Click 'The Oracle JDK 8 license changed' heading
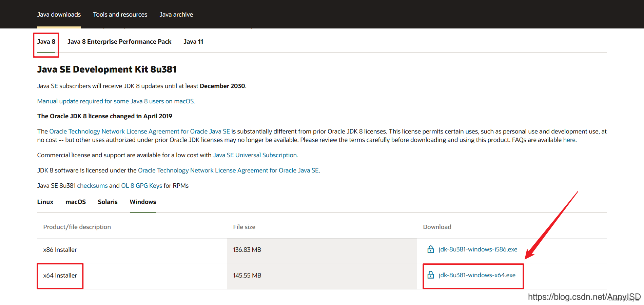 pyautogui.click(x=105, y=116)
